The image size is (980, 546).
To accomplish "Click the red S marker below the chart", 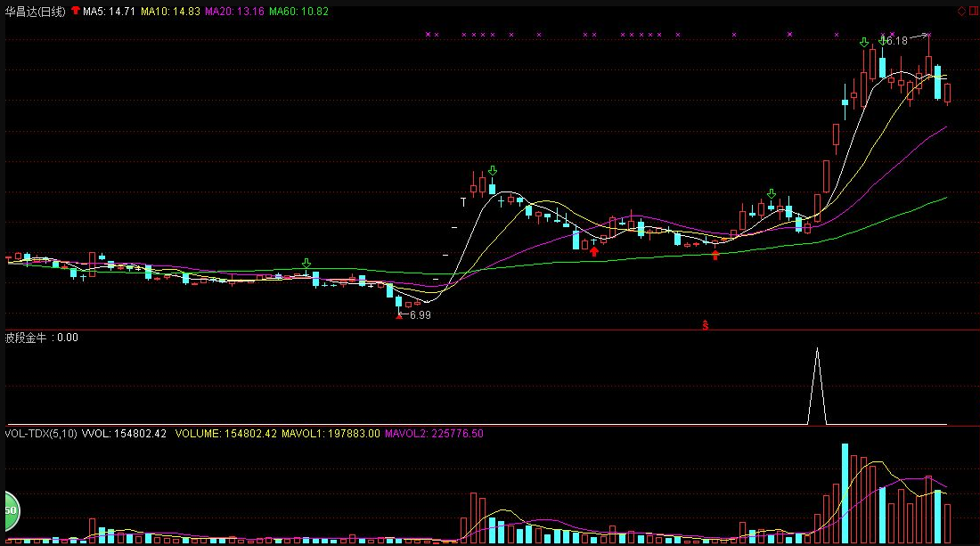I will point(705,325).
